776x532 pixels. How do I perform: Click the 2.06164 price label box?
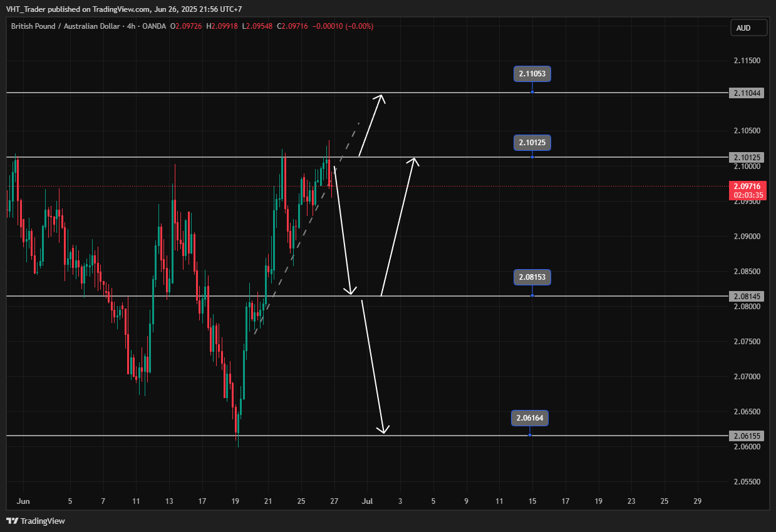(530, 417)
